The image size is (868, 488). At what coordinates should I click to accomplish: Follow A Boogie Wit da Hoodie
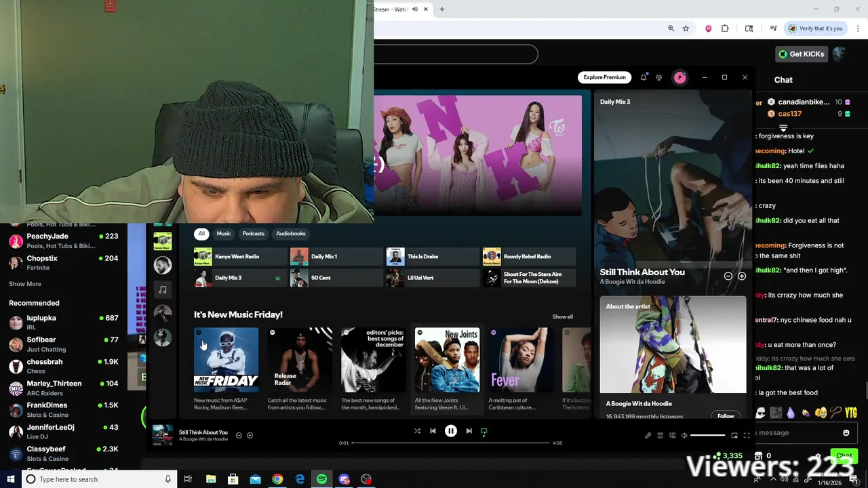(x=726, y=416)
